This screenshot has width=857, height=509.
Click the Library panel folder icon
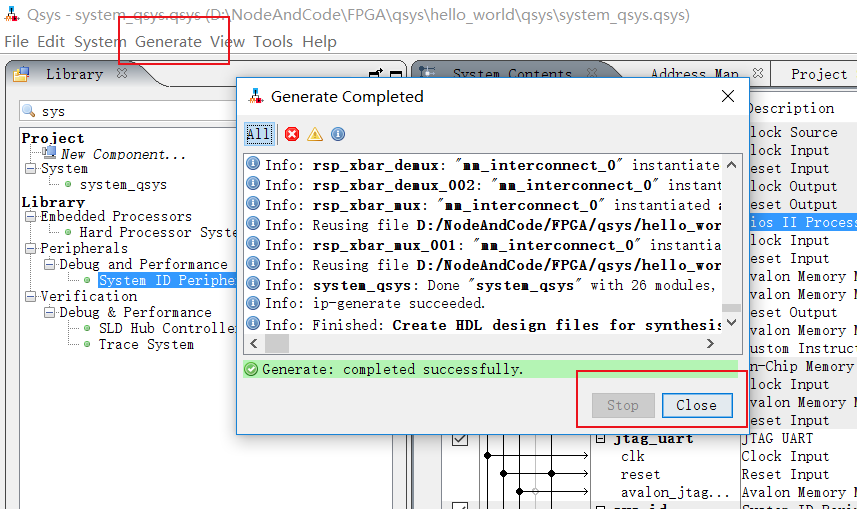pyautogui.click(x=22, y=74)
